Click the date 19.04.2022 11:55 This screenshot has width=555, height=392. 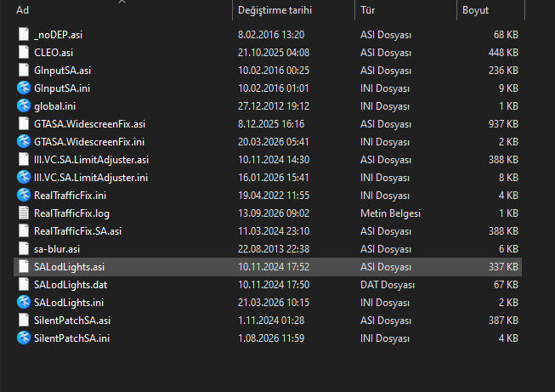(274, 196)
